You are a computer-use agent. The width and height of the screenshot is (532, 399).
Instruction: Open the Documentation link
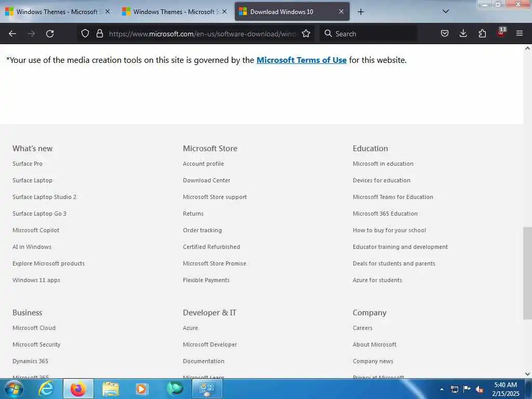204,361
